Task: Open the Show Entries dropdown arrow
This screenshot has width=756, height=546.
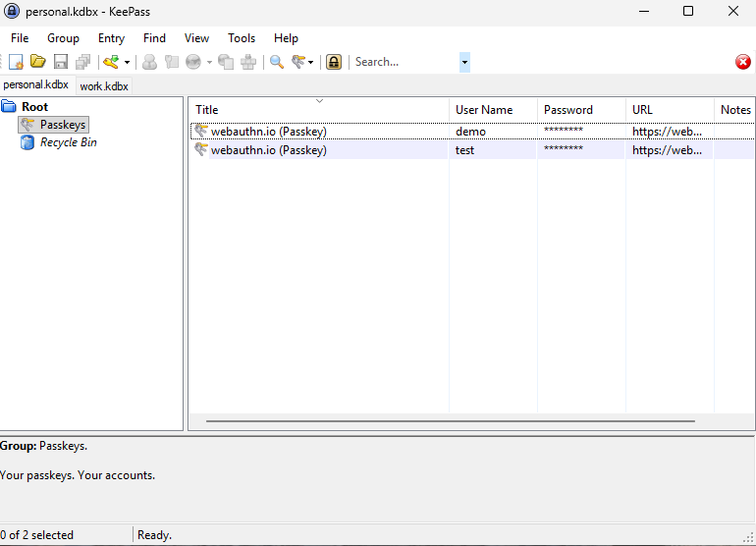Action: [310, 62]
